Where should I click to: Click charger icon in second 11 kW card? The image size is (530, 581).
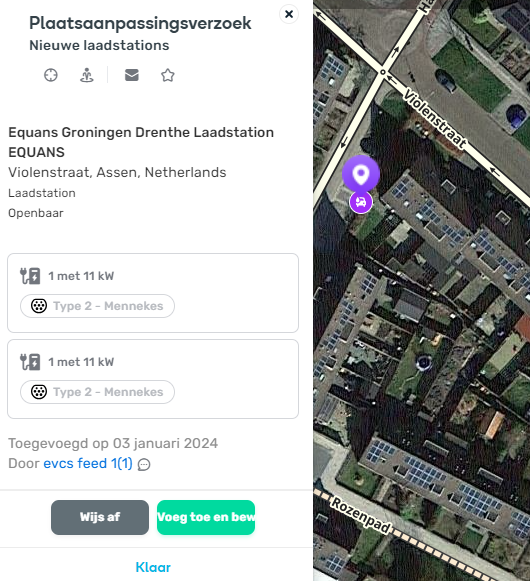(x=30, y=362)
